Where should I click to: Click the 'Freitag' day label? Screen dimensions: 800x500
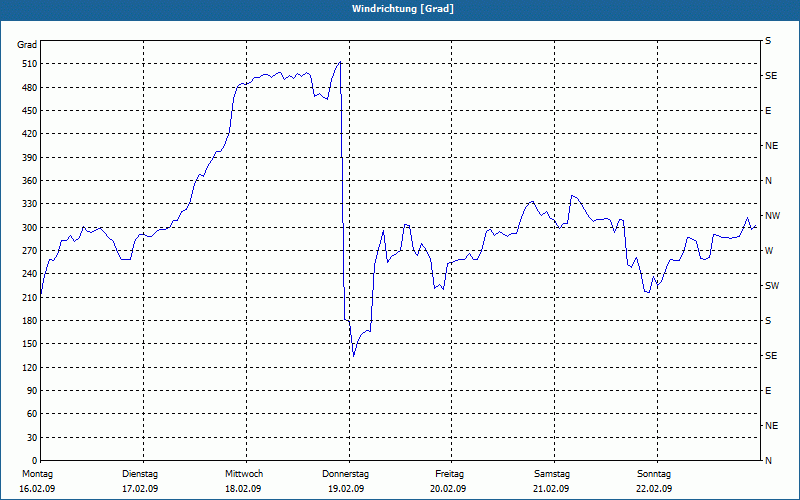point(449,474)
